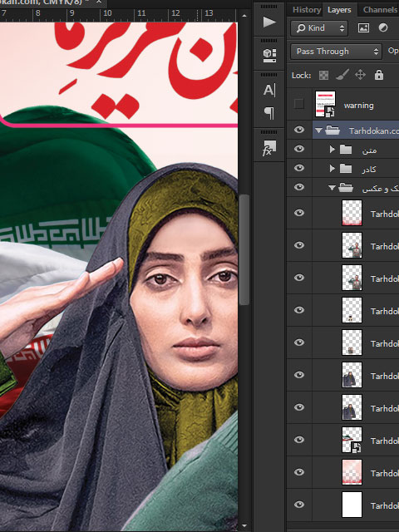
Task: Collapse the ک و عکس group triangle
Action: [x=332, y=188]
